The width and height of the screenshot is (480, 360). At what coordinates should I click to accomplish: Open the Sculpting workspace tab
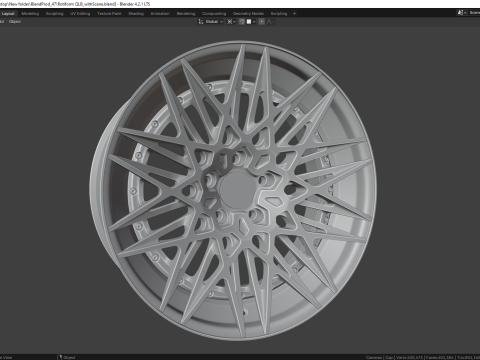point(54,14)
